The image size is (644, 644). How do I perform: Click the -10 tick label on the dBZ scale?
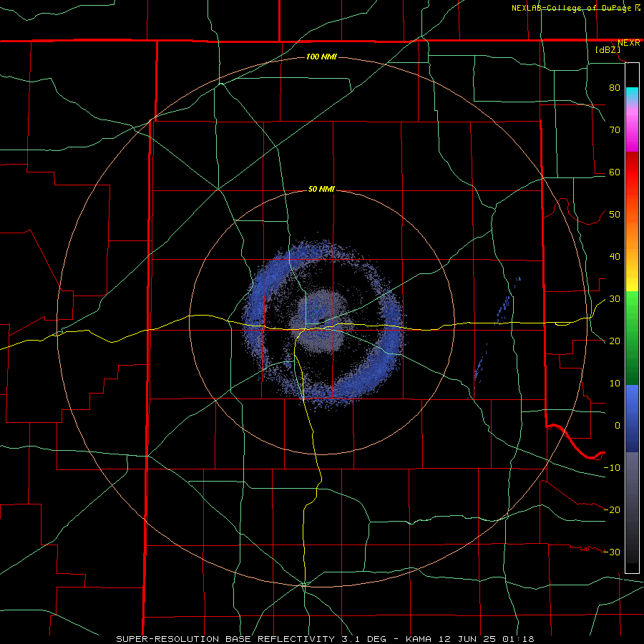(613, 468)
